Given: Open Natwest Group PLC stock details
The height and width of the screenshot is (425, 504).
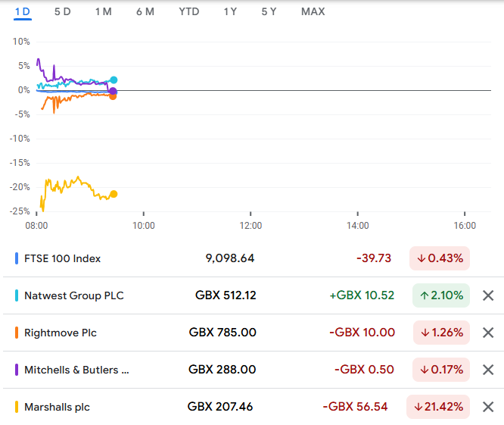Looking at the screenshot, I should tap(252, 295).
